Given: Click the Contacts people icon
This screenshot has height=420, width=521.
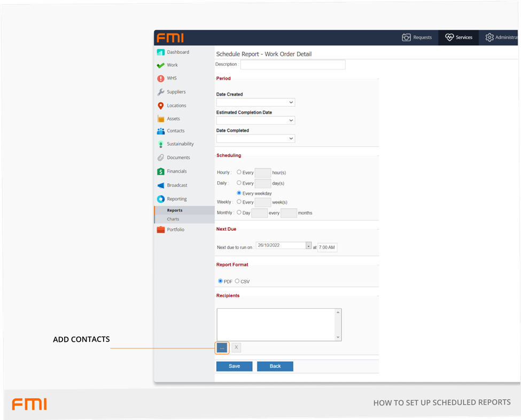Looking at the screenshot, I should [x=160, y=131].
